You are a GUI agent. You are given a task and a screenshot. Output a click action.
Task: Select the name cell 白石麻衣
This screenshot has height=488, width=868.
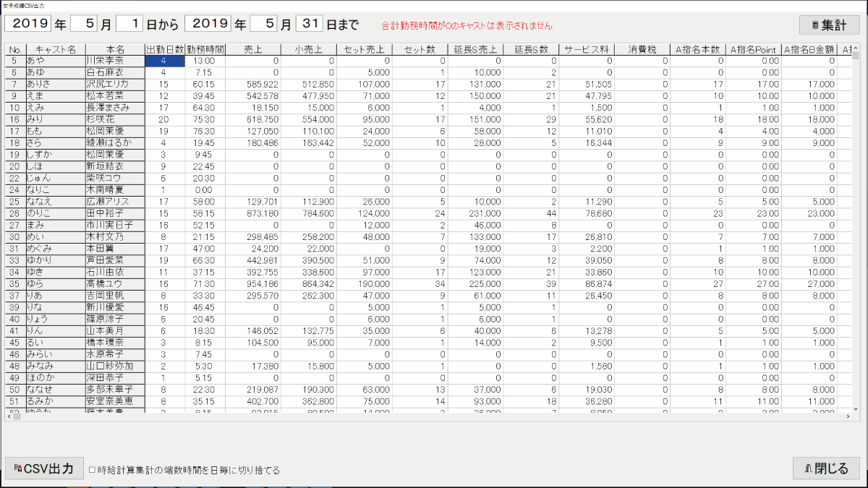coord(115,73)
